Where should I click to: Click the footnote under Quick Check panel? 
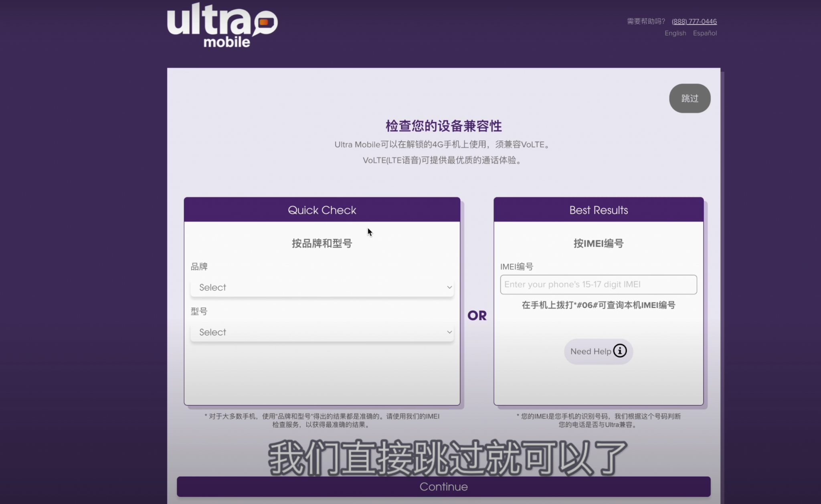pyautogui.click(x=322, y=420)
